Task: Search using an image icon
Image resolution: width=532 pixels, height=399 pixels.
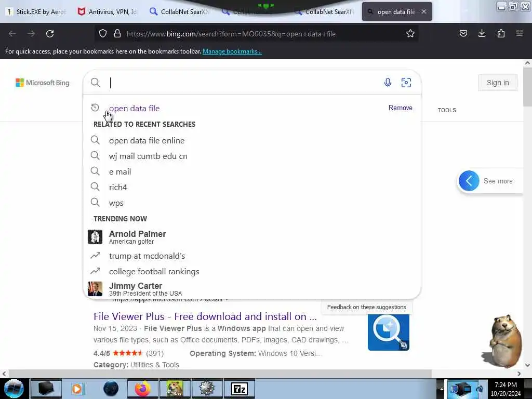Action: 406,83
